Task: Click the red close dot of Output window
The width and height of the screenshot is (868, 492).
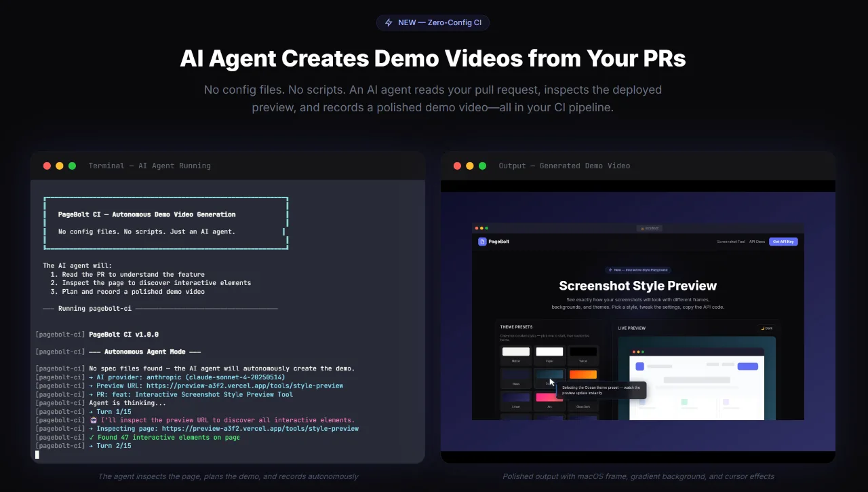Action: pos(457,166)
